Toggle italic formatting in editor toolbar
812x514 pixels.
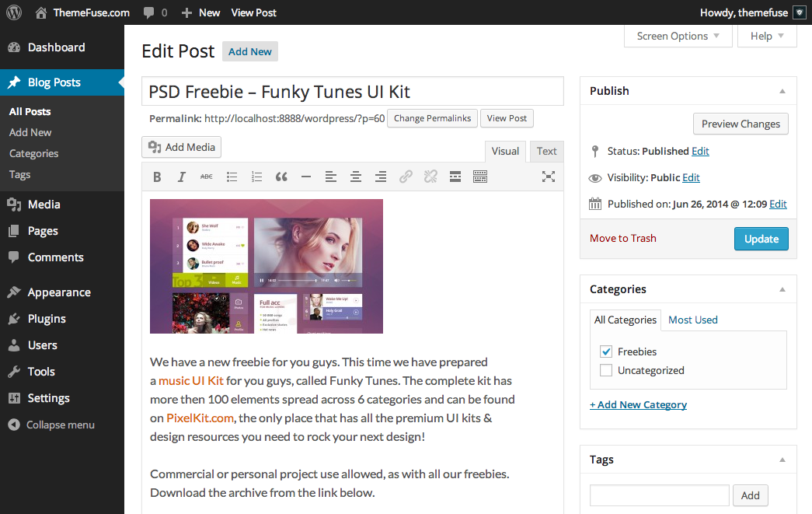pyautogui.click(x=181, y=177)
